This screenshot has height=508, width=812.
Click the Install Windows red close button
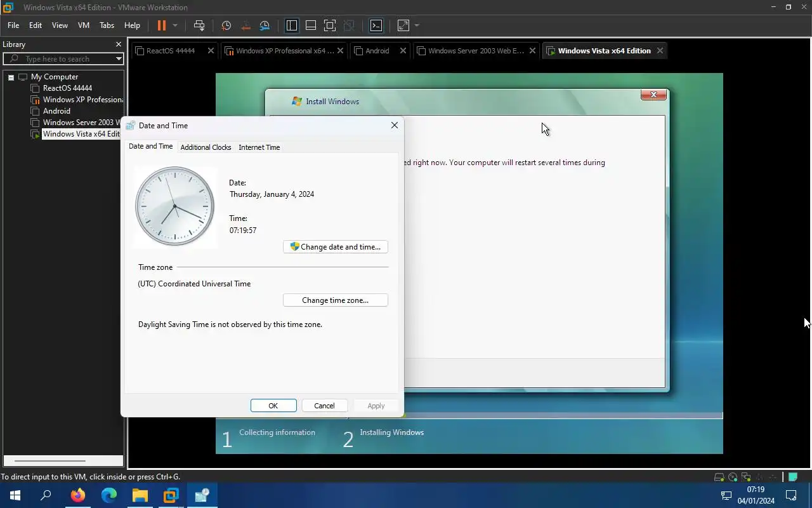653,95
